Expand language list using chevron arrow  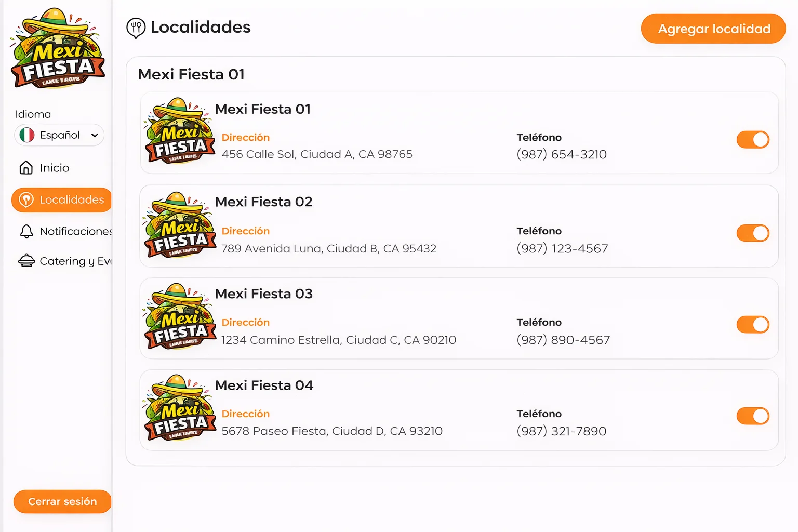(x=95, y=136)
